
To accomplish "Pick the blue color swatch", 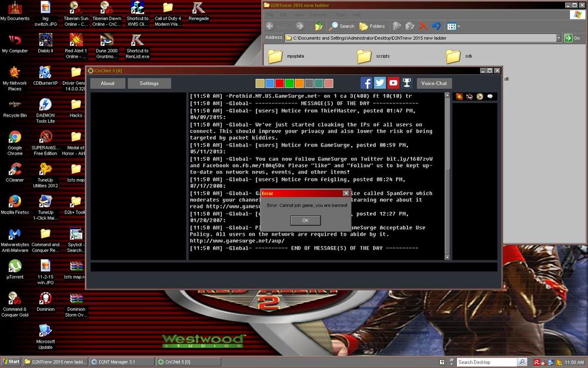I will tap(270, 84).
